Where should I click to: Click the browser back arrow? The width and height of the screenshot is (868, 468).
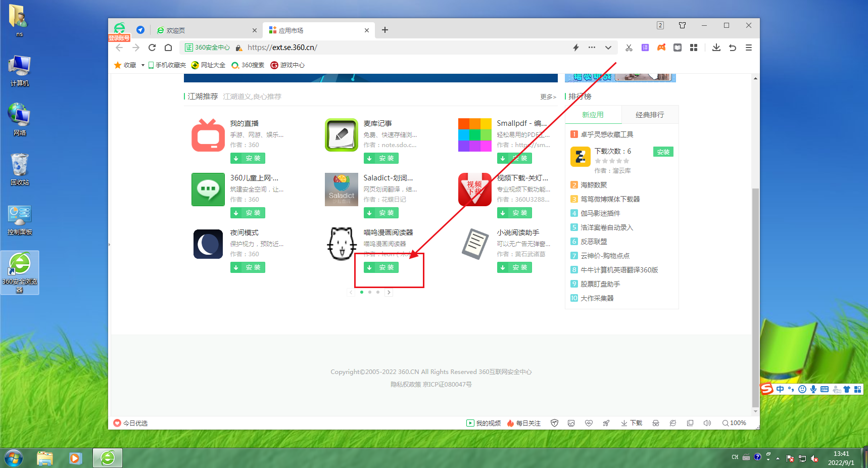pyautogui.click(x=119, y=48)
